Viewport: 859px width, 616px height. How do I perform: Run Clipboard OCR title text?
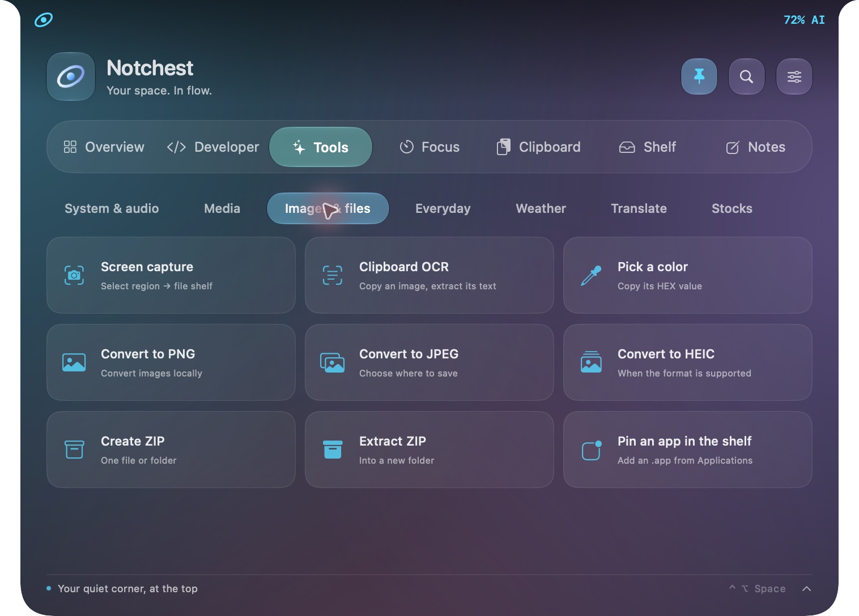(404, 267)
